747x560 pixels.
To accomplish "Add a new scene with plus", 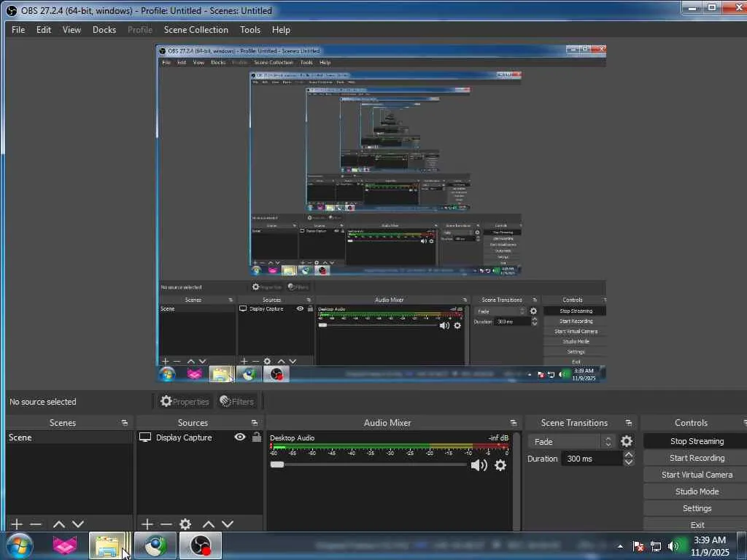I will (17, 524).
